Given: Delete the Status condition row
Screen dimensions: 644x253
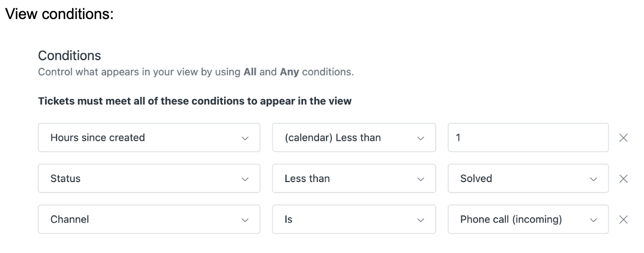Looking at the screenshot, I should pos(623,178).
